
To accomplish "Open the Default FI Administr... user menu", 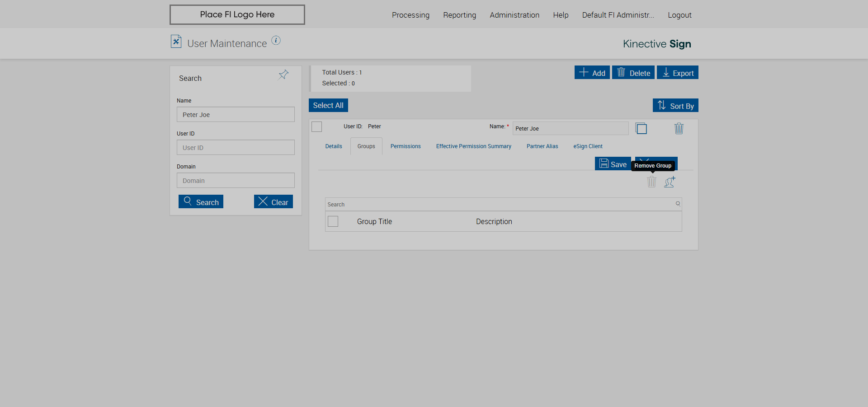I will (618, 15).
